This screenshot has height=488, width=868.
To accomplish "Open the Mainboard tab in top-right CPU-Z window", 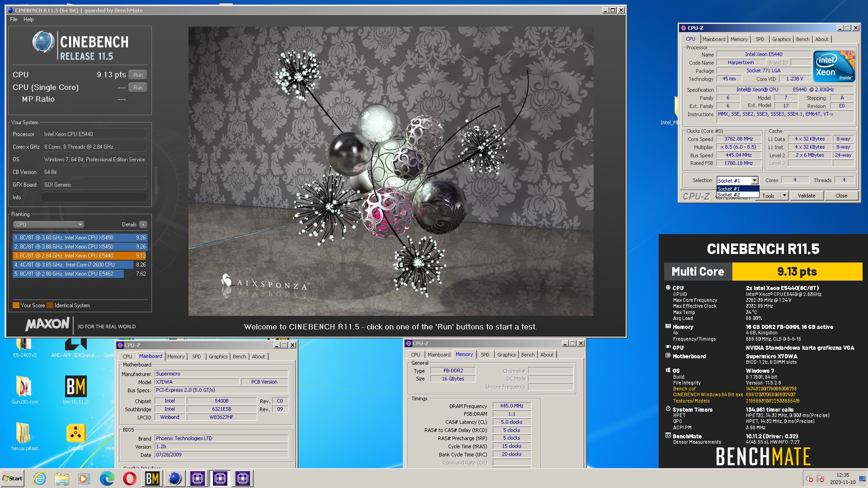I will [x=714, y=39].
